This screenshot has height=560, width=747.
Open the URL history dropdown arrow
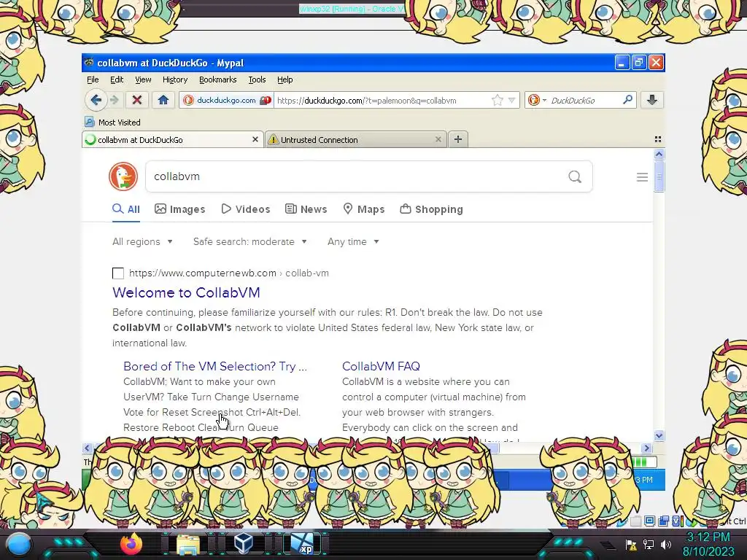pyautogui.click(x=511, y=101)
